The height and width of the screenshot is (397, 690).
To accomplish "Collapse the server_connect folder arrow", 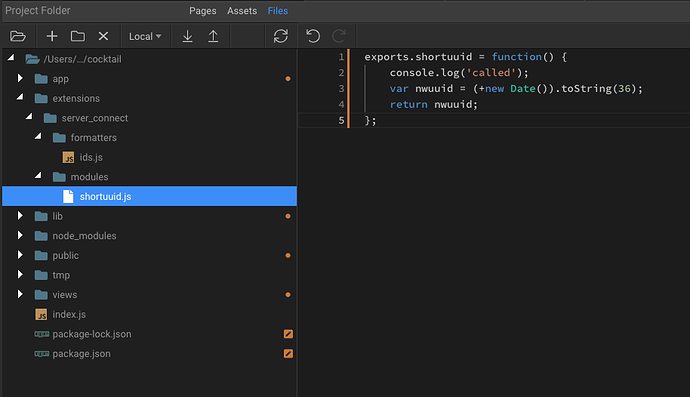I will pyautogui.click(x=29, y=117).
